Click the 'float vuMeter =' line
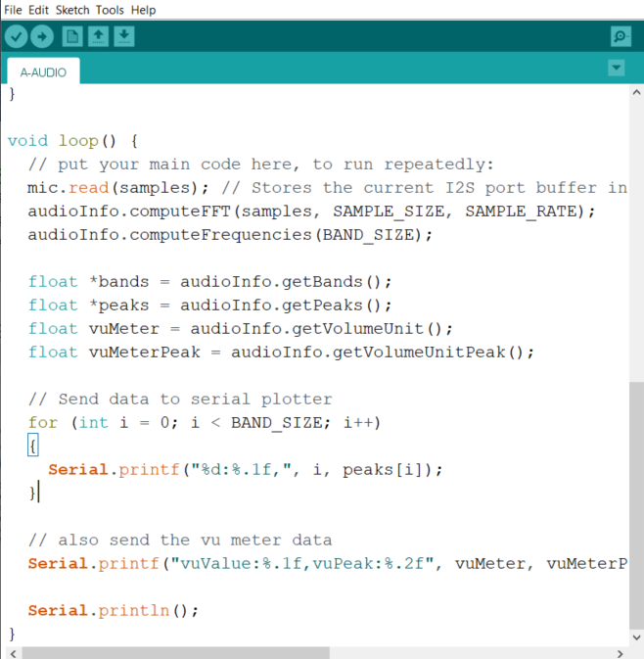Image resolution: width=644 pixels, height=659 pixels. tap(241, 329)
